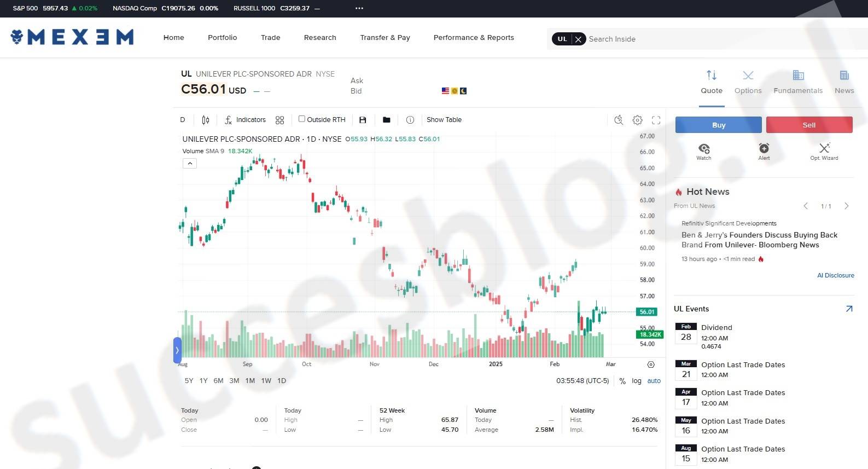Save the chart layout with the floppy disk icon
Screen dimensions: 868x469
(x=363, y=120)
